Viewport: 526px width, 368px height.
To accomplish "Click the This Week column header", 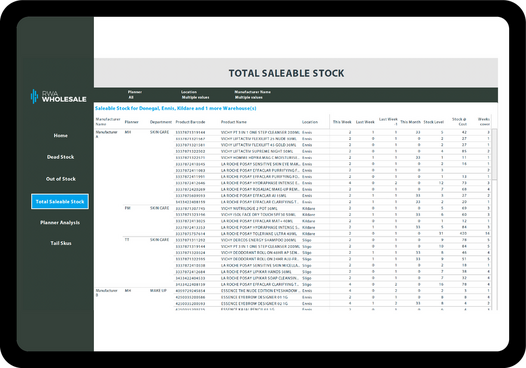I will 342,122.
